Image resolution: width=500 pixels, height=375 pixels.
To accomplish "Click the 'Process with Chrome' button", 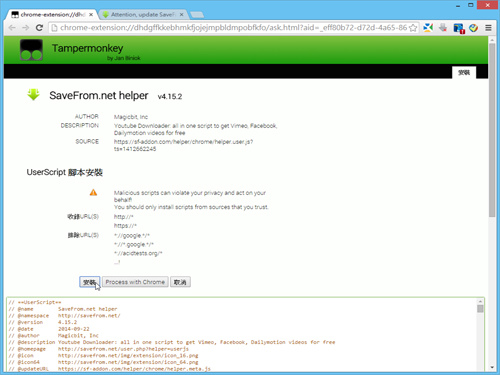I will 135,282.
